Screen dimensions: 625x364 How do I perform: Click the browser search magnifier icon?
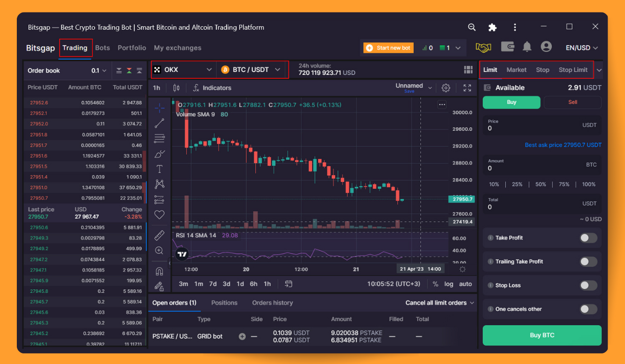coord(472,27)
